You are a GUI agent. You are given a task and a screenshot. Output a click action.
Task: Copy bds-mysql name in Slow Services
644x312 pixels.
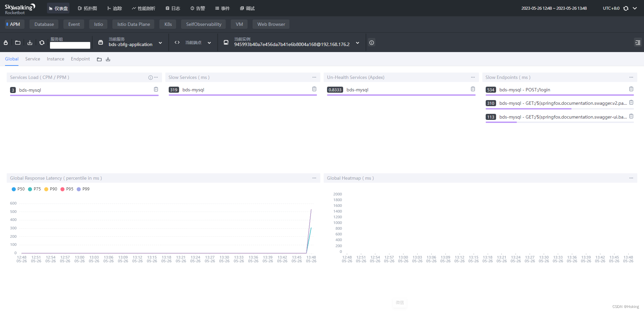(314, 89)
